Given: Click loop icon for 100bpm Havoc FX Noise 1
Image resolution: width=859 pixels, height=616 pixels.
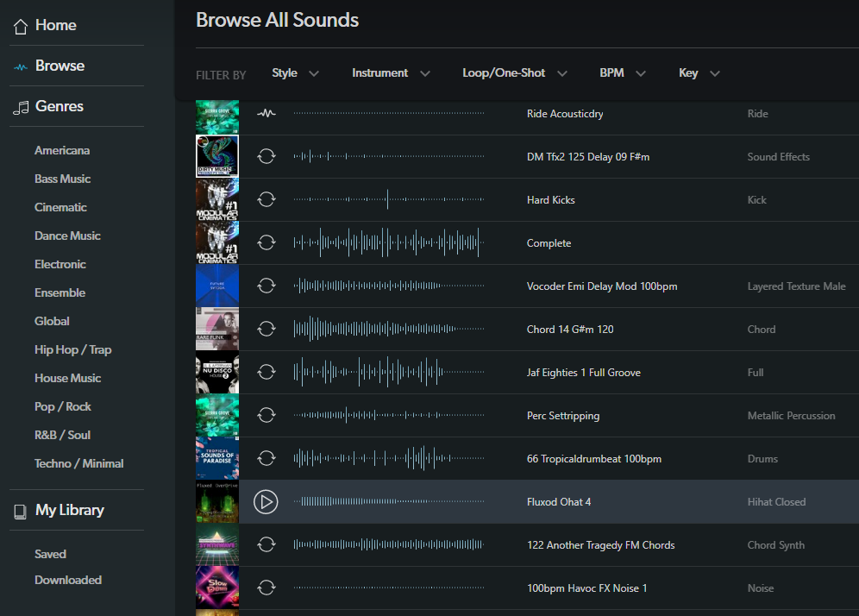Looking at the screenshot, I should [266, 588].
